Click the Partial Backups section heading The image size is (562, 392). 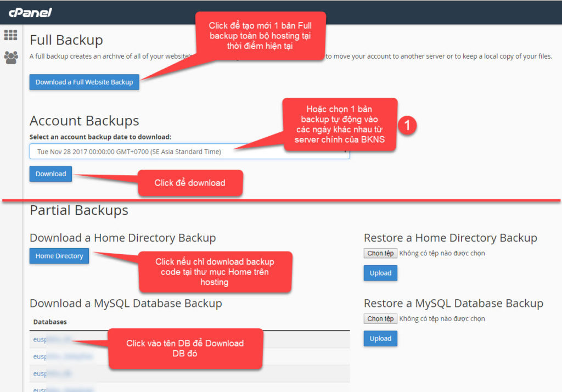(79, 210)
